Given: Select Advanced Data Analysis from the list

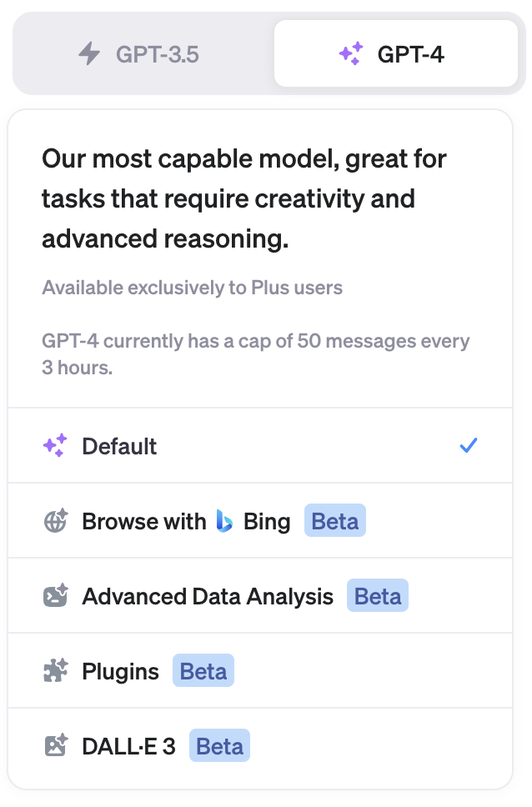Looking at the screenshot, I should tap(207, 595).
